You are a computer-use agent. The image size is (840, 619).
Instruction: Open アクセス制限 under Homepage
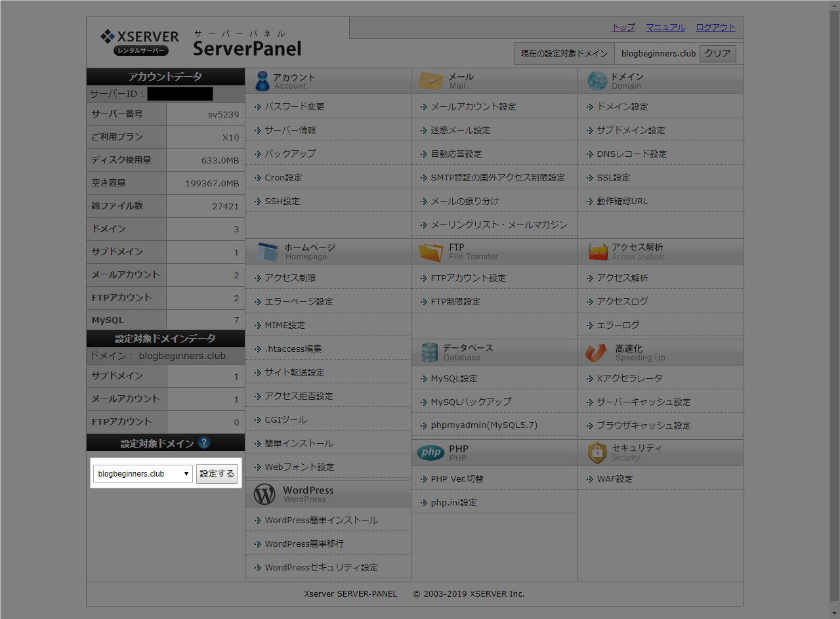click(x=290, y=278)
